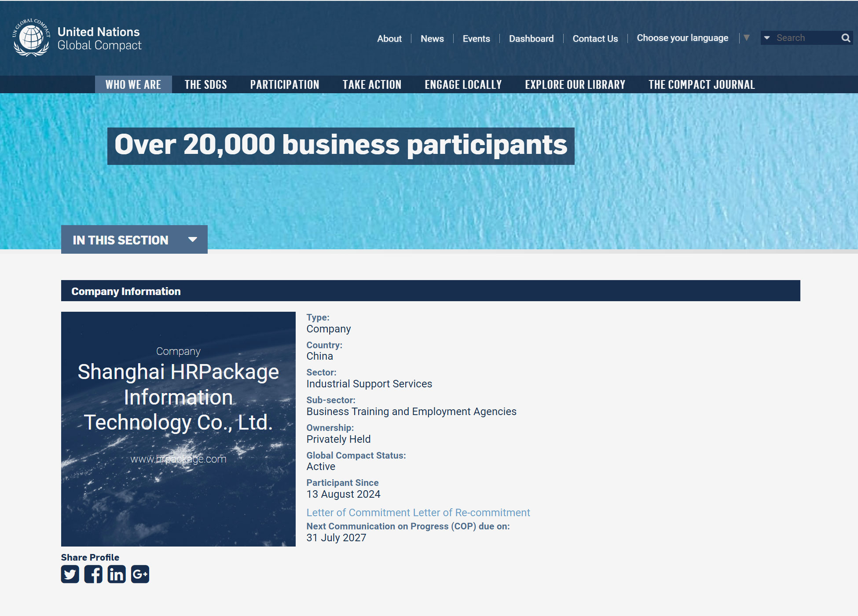Share profile on Google Plus
Viewport: 858px width, 616px height.
(140, 574)
